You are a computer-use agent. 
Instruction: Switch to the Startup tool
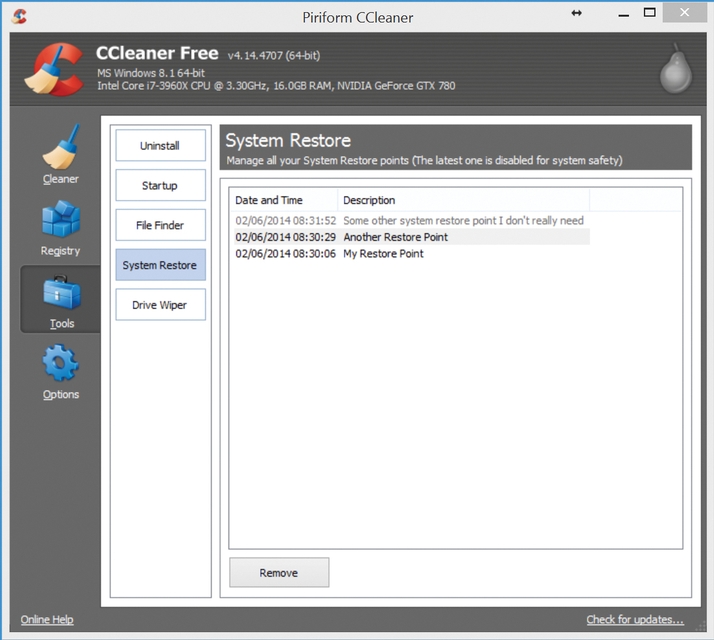pyautogui.click(x=160, y=185)
